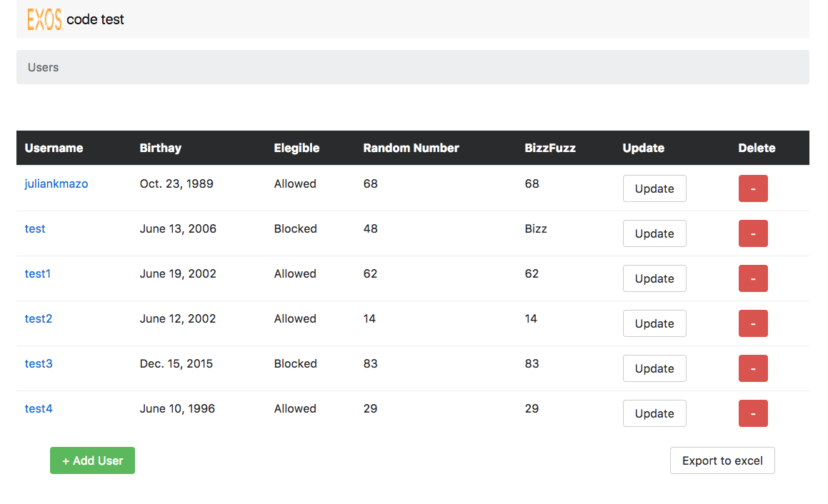Remove test1 using its red minus button
This screenshot has width=828, height=504.
752,278
